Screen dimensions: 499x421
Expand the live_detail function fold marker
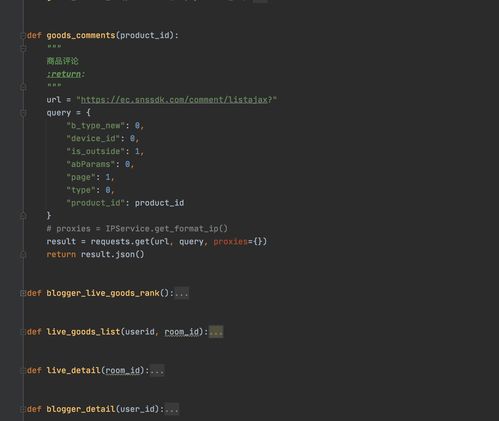[23, 371]
